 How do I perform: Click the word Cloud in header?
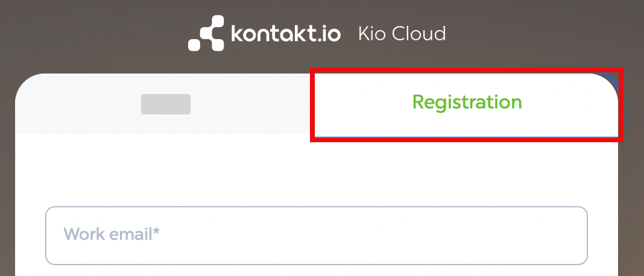pyautogui.click(x=419, y=33)
